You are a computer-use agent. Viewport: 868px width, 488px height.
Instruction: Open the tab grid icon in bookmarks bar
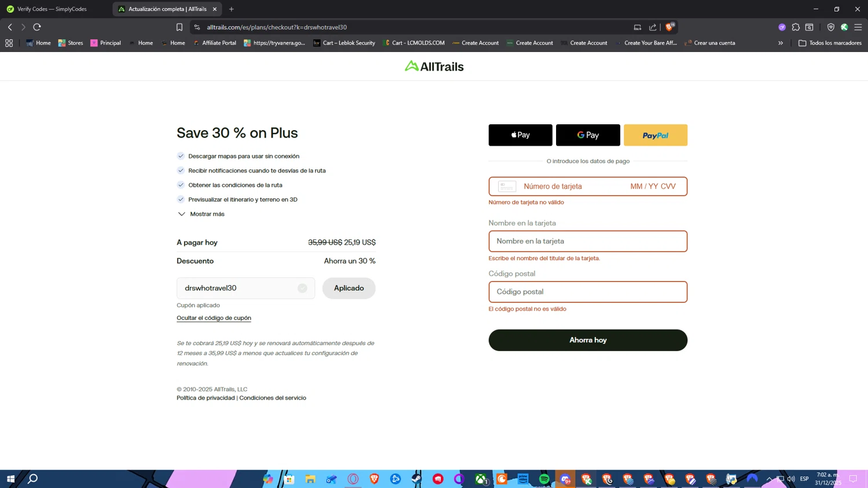9,43
